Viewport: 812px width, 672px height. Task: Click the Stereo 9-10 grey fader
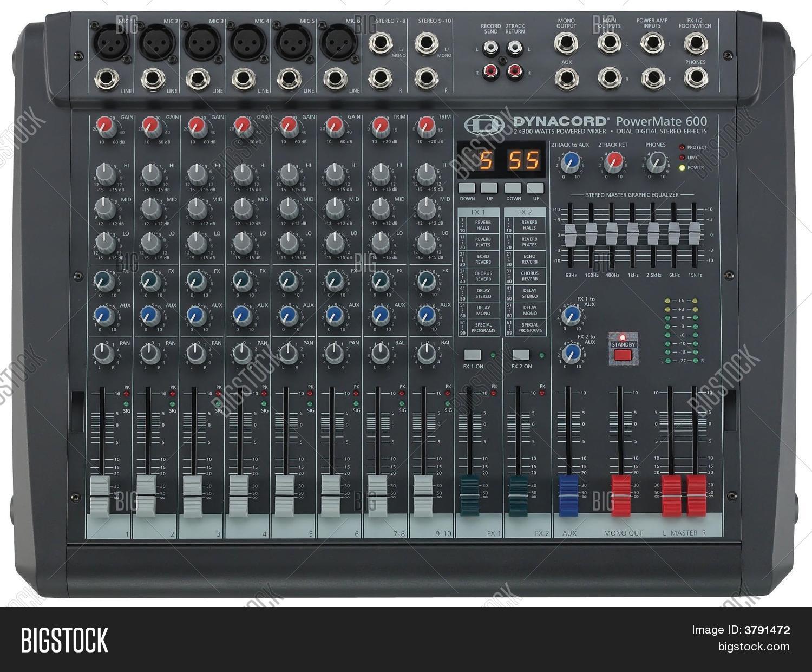click(424, 495)
